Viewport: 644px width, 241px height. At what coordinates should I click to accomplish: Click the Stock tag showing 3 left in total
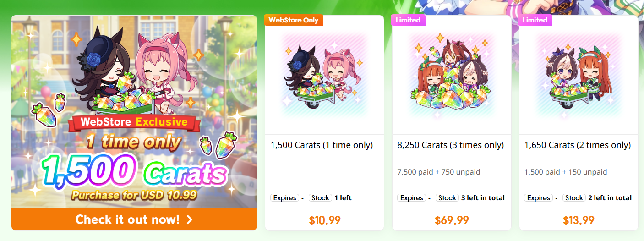coord(447,198)
